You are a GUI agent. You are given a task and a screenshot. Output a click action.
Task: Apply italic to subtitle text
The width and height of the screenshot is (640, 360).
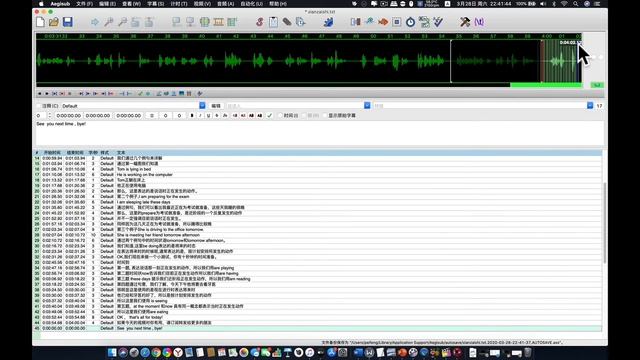point(200,116)
